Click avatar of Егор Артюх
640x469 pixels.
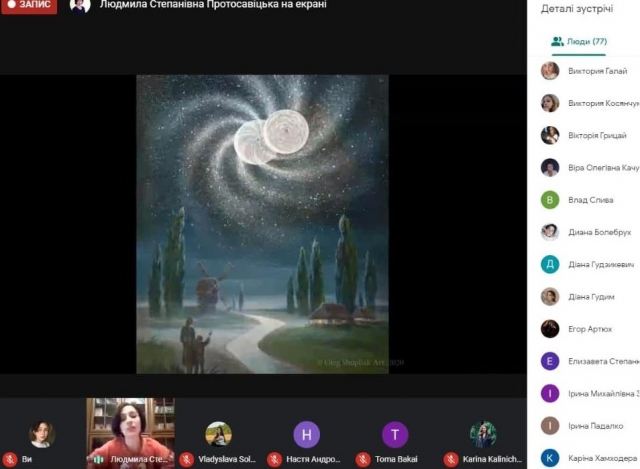(x=550, y=329)
